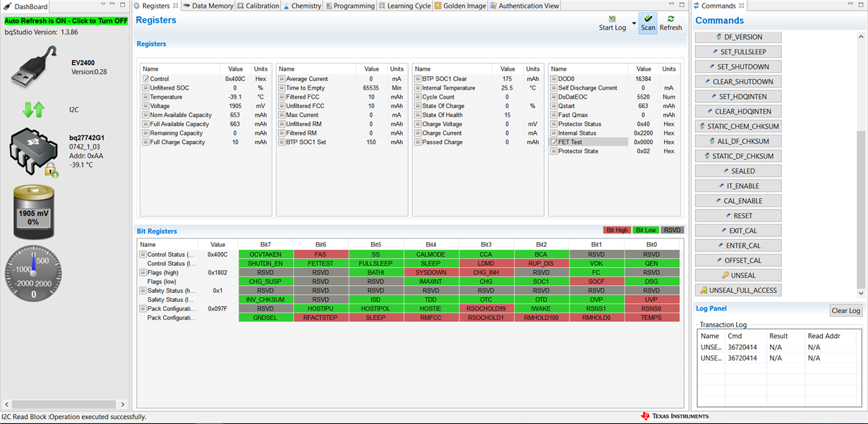
Task: Select the FET Test value 0x0000
Action: 644,142
